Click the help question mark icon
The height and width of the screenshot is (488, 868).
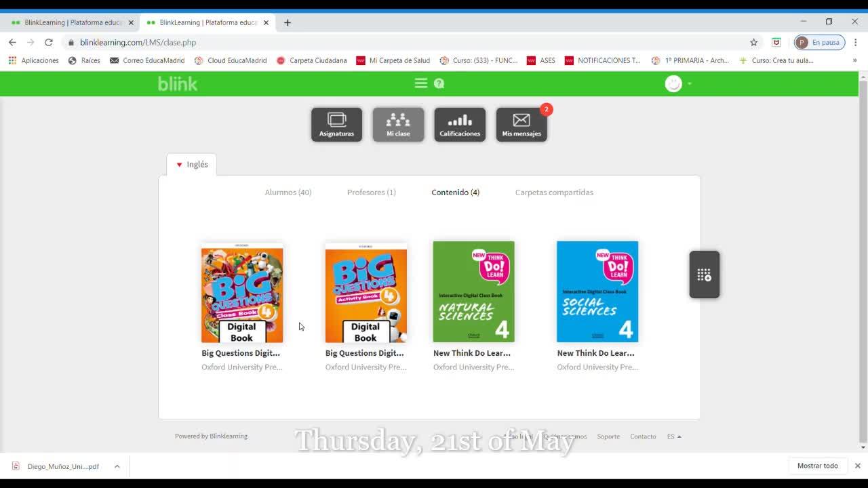click(x=439, y=83)
